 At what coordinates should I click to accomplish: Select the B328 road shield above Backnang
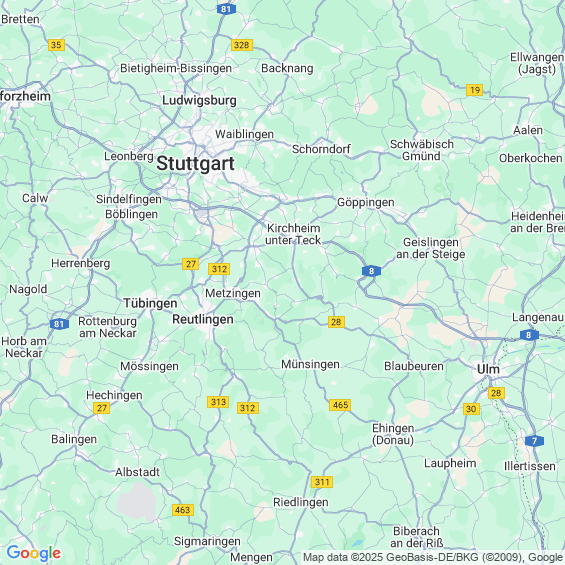click(x=242, y=45)
